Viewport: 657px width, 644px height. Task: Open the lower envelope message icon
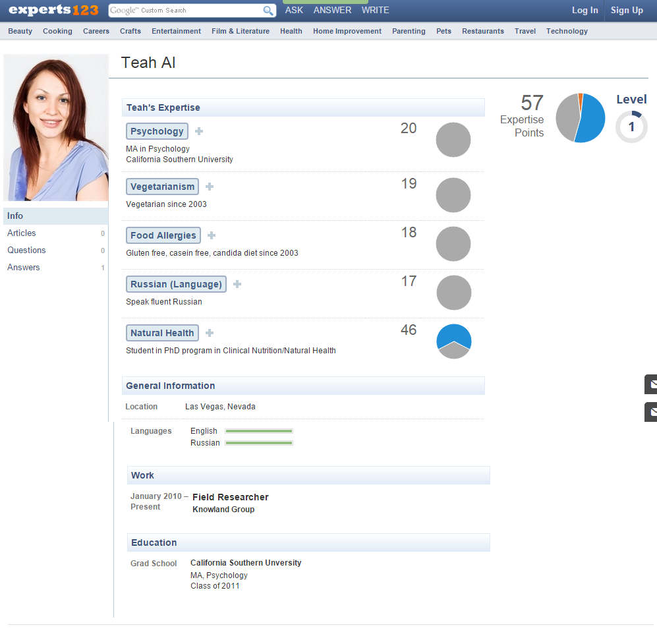pos(650,412)
